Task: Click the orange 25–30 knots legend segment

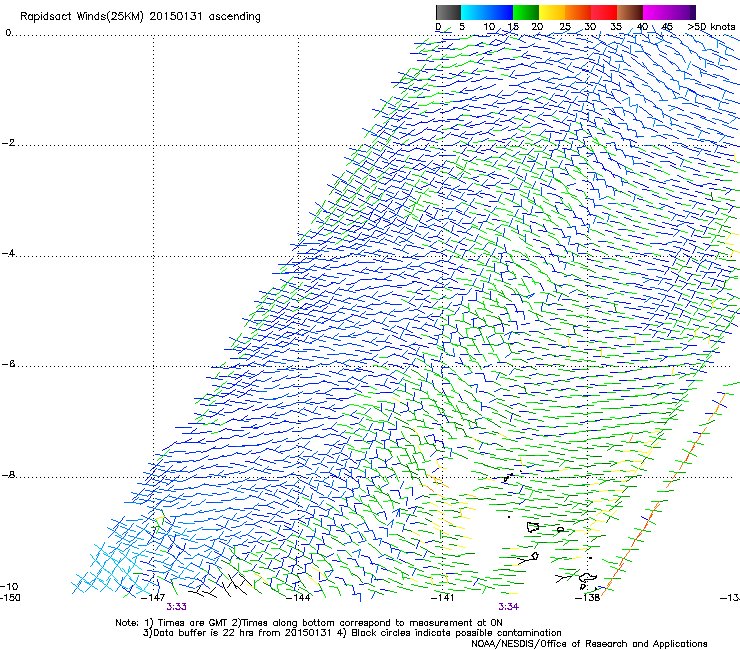Action: (x=578, y=12)
